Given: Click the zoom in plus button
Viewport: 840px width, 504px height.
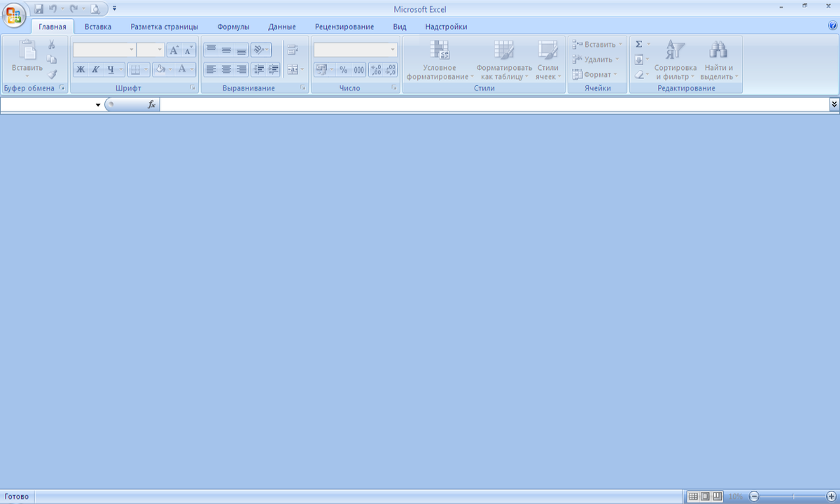Looking at the screenshot, I should 831,496.
